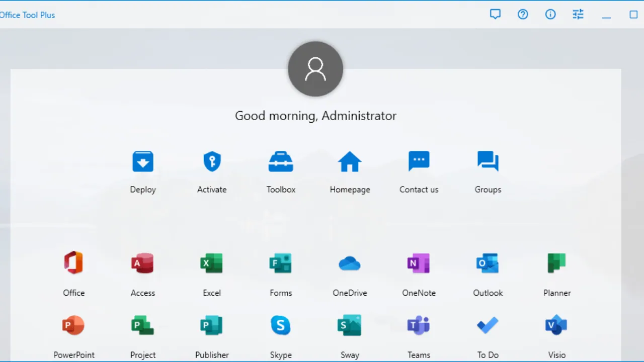Screen dimensions: 644x362
Task: Open the Activate shield icon
Action: [x=212, y=162]
